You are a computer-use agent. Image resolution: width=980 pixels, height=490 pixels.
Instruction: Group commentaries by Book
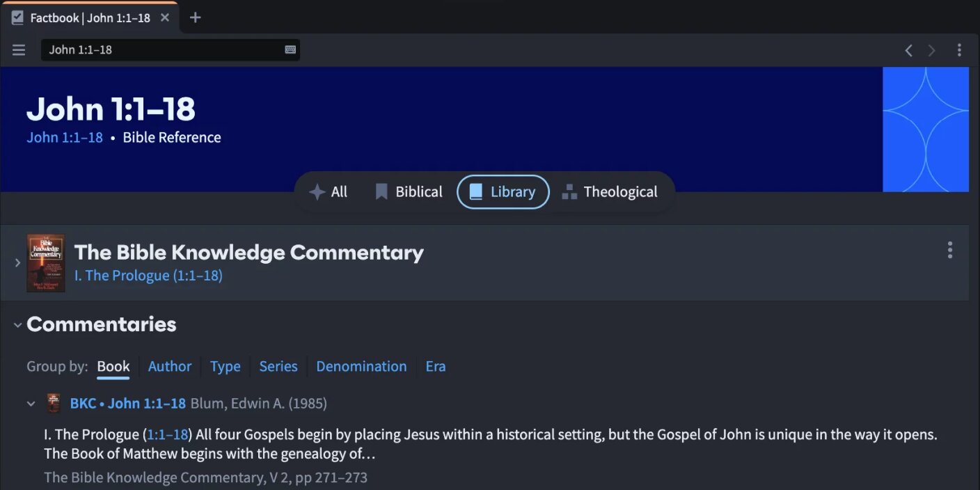113,366
